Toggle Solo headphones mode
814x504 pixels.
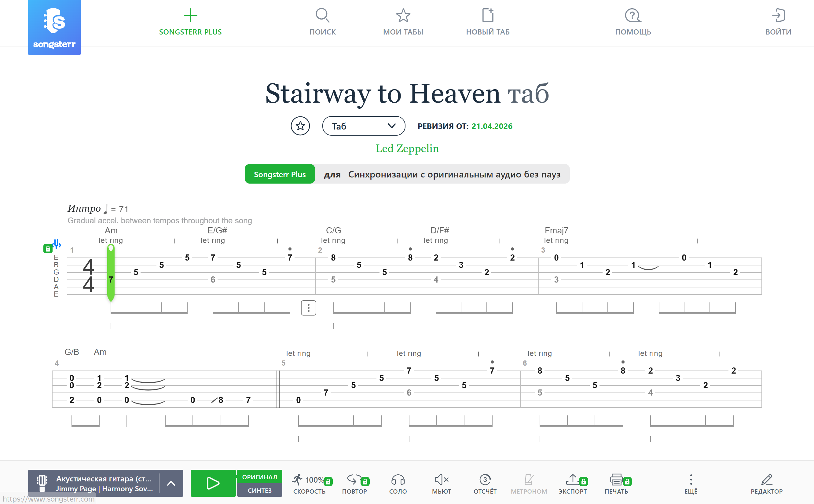[x=398, y=484]
